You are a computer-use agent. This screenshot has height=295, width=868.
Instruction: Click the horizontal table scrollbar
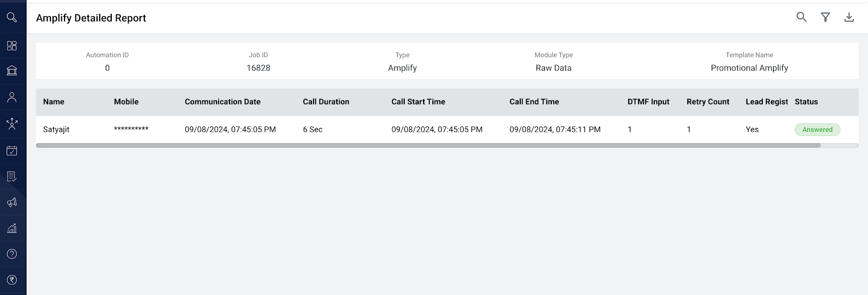[428, 145]
